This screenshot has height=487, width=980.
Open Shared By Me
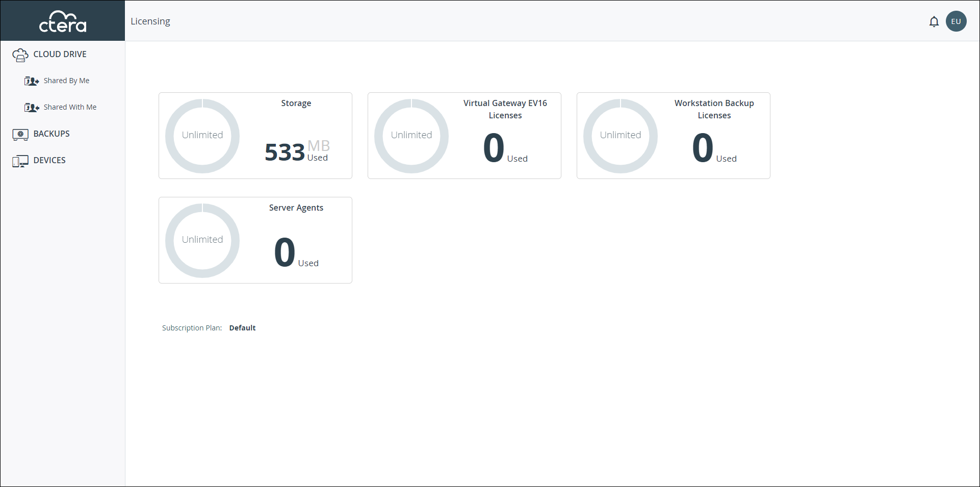coord(66,81)
